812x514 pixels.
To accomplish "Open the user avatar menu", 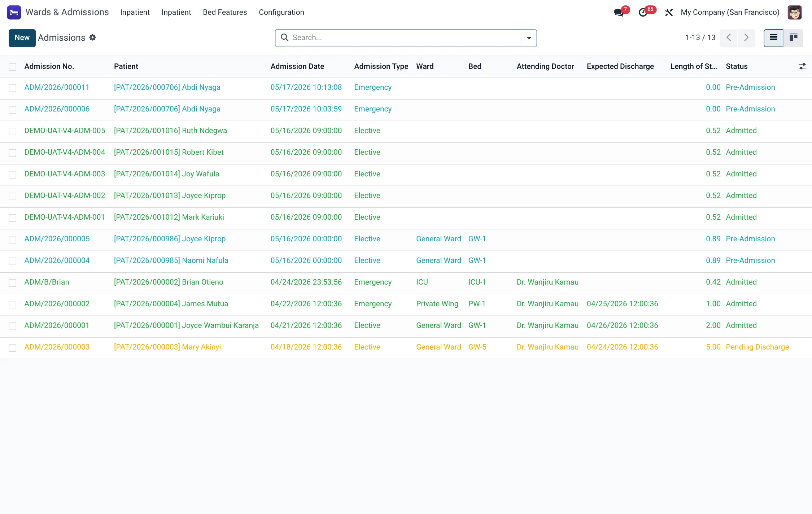I will click(794, 12).
